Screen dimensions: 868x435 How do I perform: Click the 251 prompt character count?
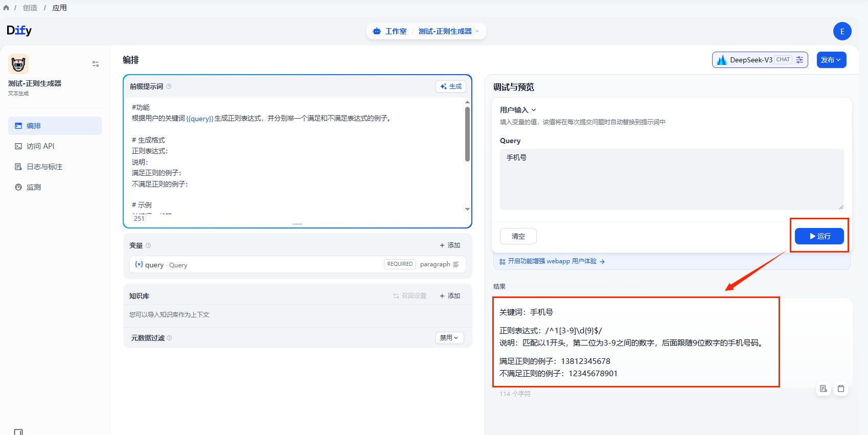click(x=139, y=218)
